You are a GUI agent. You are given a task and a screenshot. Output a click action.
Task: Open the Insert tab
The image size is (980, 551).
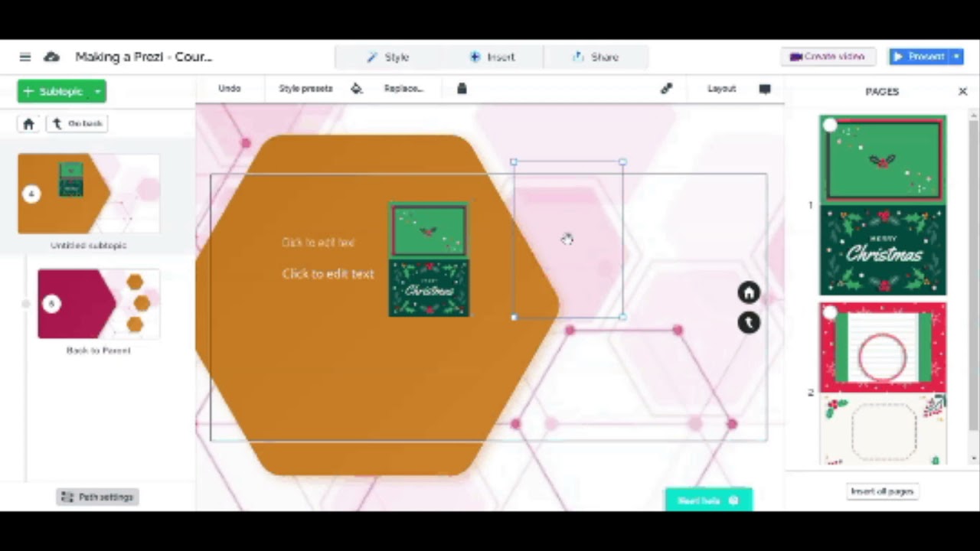(492, 57)
